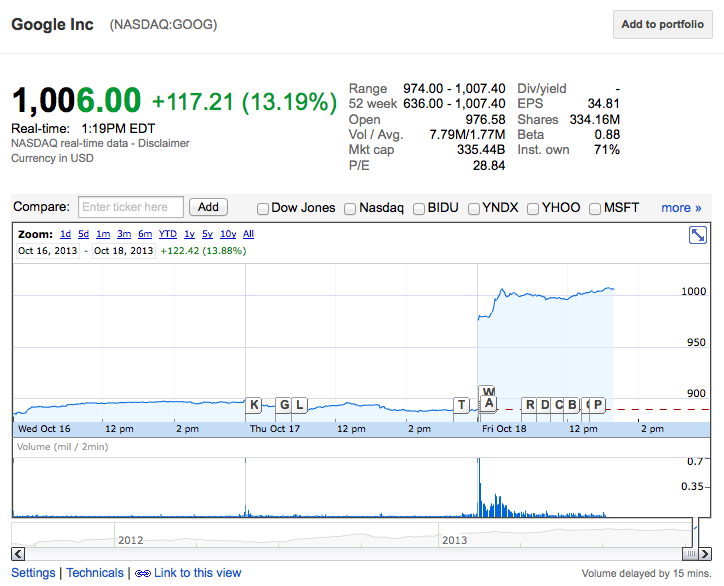Open news marker L on chart
The width and height of the screenshot is (724, 586).
pos(300,405)
